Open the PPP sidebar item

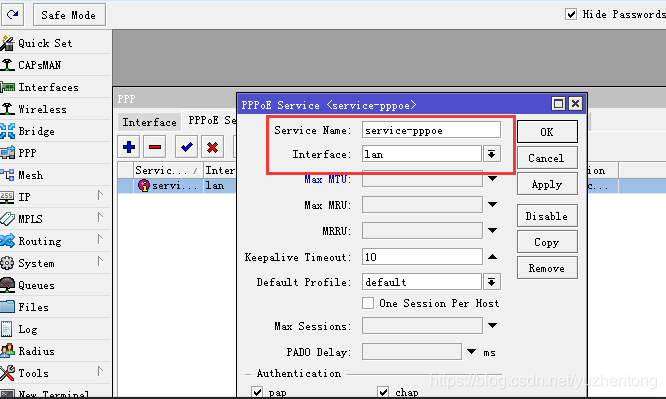(27, 153)
